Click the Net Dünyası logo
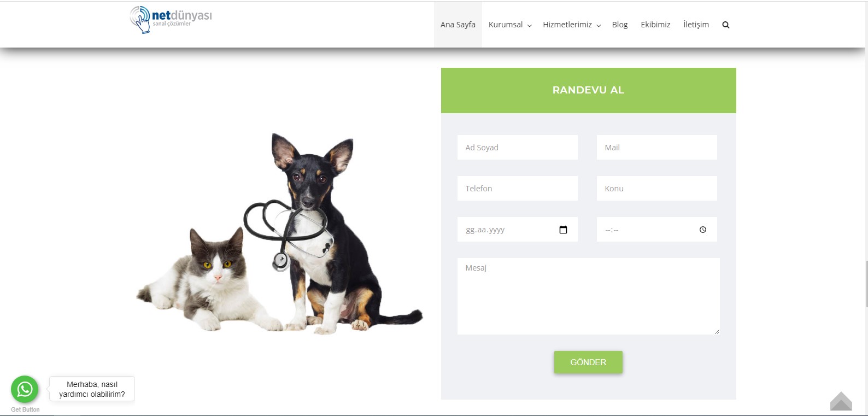Image resolution: width=868 pixels, height=416 pixels. click(x=171, y=20)
